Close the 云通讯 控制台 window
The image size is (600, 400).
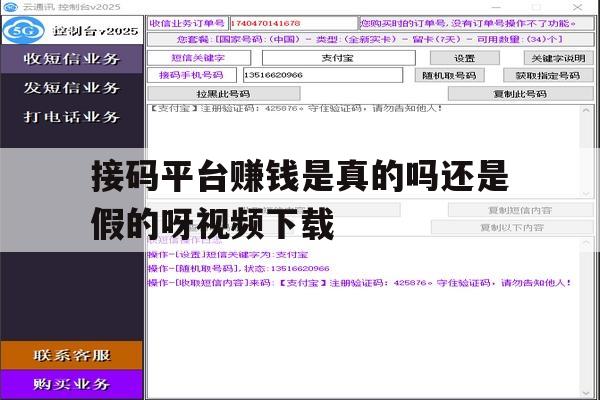point(577,7)
